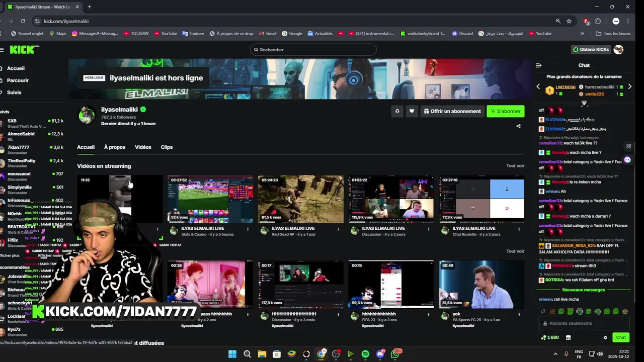Click the S'abonner button
The width and height of the screenshot is (644, 362).
pyautogui.click(x=506, y=111)
